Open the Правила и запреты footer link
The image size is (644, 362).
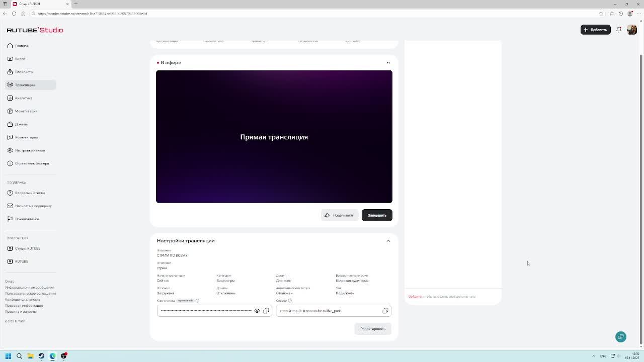coord(21,312)
